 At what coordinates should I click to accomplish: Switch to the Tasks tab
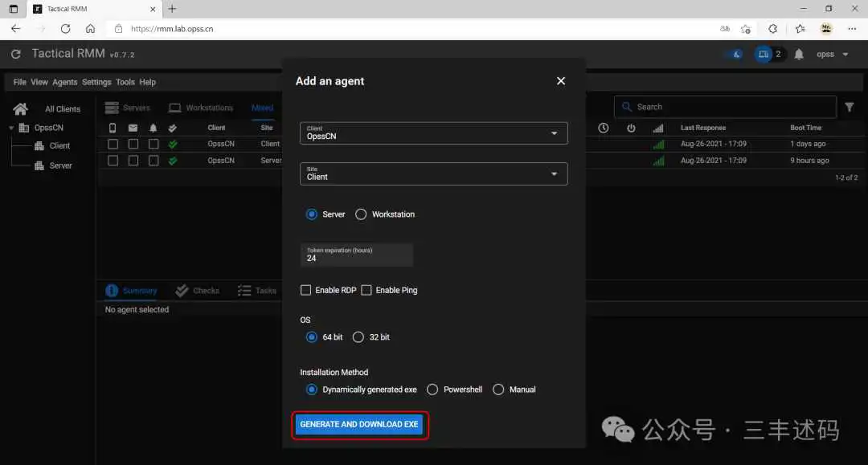(257, 290)
